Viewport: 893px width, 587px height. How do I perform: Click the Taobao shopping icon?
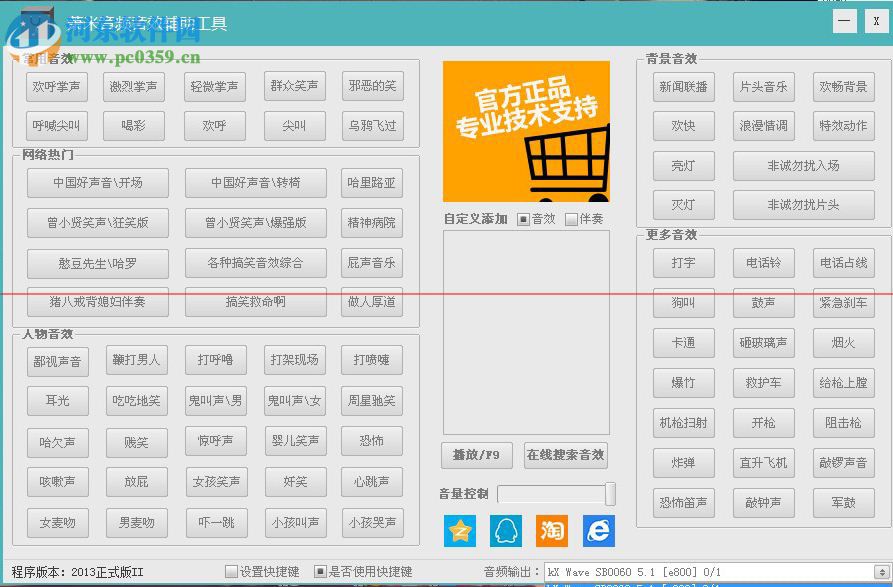click(552, 531)
